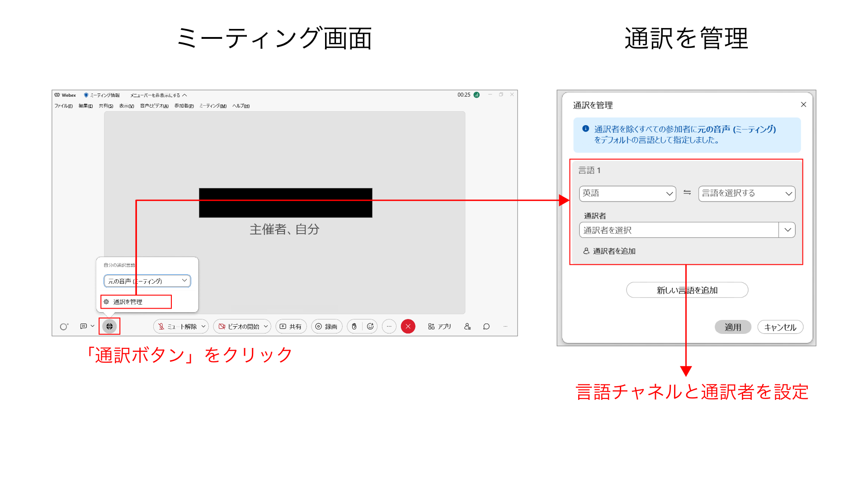Click the interpretation globe icon
868x488 pixels.
[109, 326]
